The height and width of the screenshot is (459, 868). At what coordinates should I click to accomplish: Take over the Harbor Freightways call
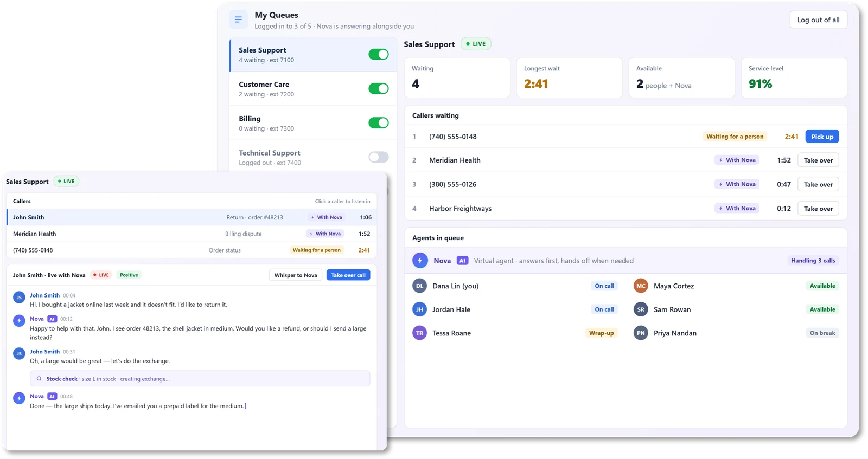pyautogui.click(x=818, y=209)
